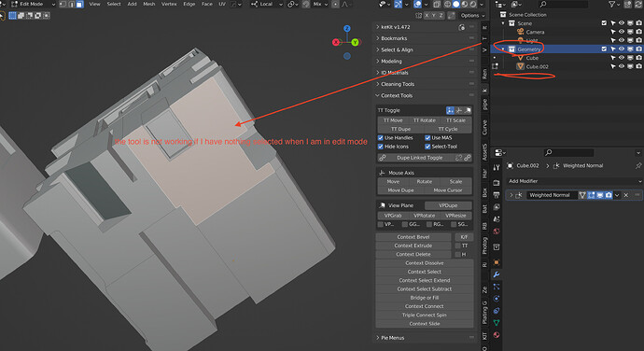Select edge selection mode icon
644x351 pixels.
click(72, 4)
